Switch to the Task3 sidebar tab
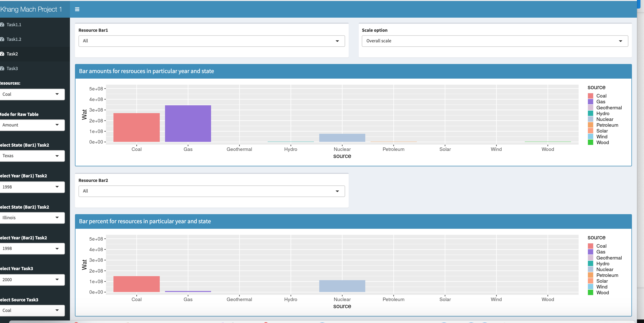644x323 pixels. click(x=35, y=69)
